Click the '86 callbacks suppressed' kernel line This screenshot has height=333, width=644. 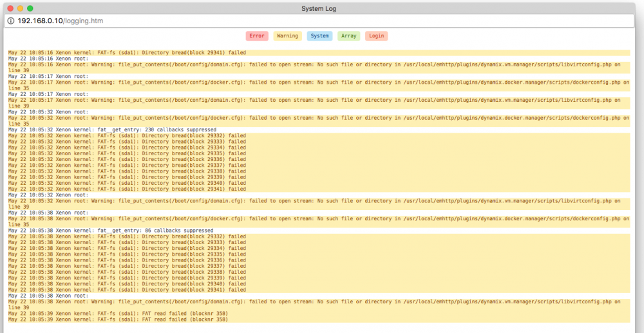coord(319,231)
